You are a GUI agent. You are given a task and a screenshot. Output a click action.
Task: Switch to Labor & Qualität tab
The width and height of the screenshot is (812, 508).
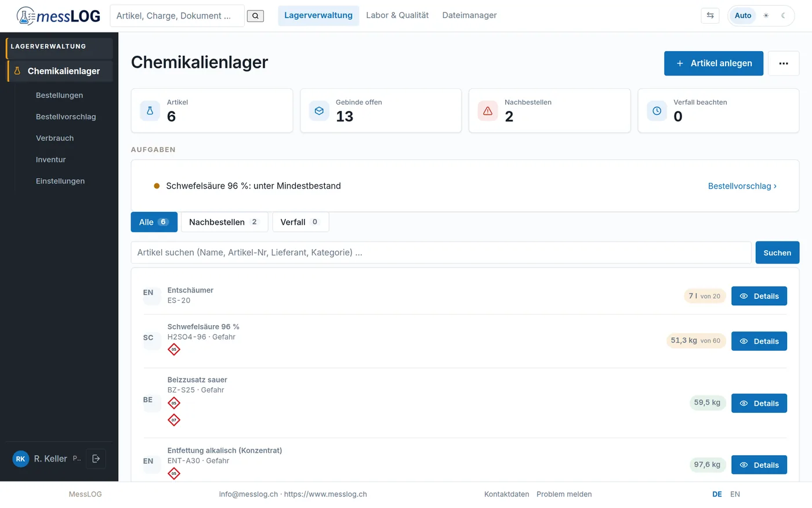397,16
